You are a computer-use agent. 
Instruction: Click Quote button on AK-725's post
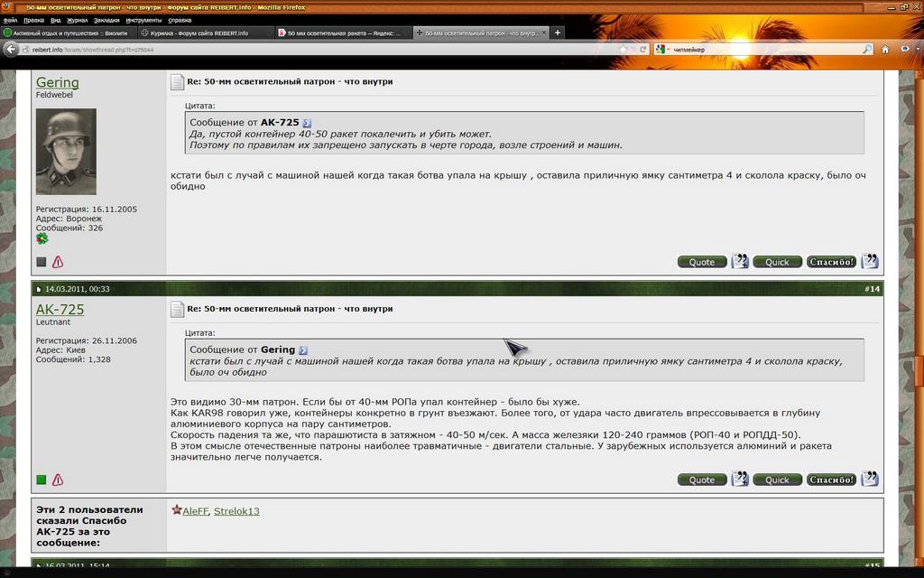pyautogui.click(x=702, y=480)
